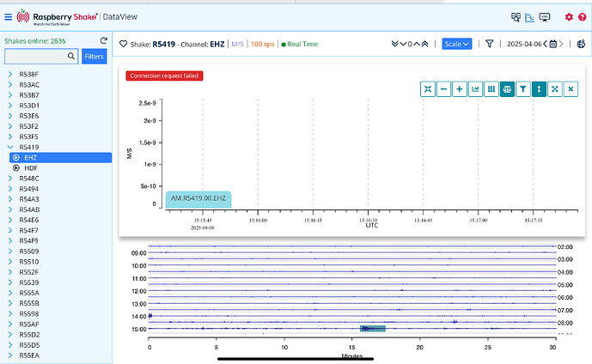Open the spectrum chart view icon
This screenshot has height=364, width=592.
529,17
